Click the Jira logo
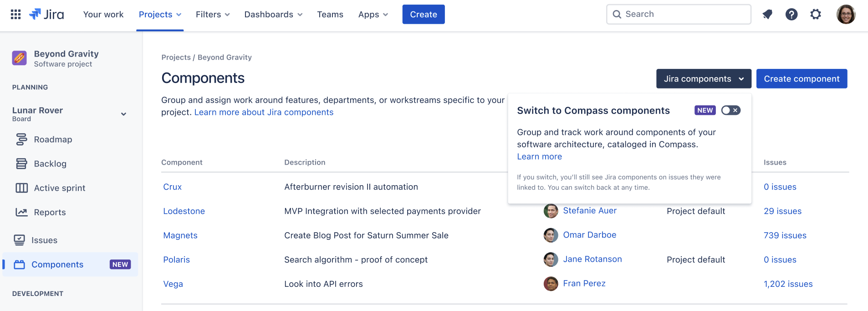 [46, 14]
